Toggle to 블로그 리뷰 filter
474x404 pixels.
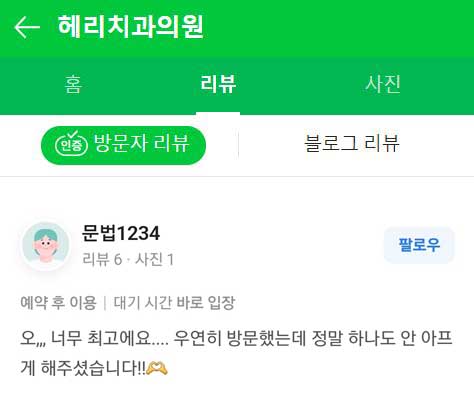(x=352, y=144)
